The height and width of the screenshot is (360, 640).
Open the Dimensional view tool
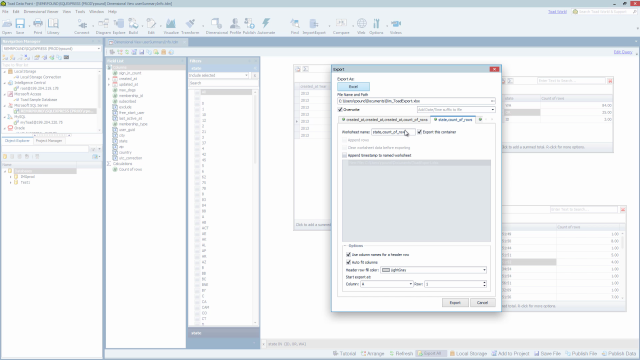[x=217, y=26]
